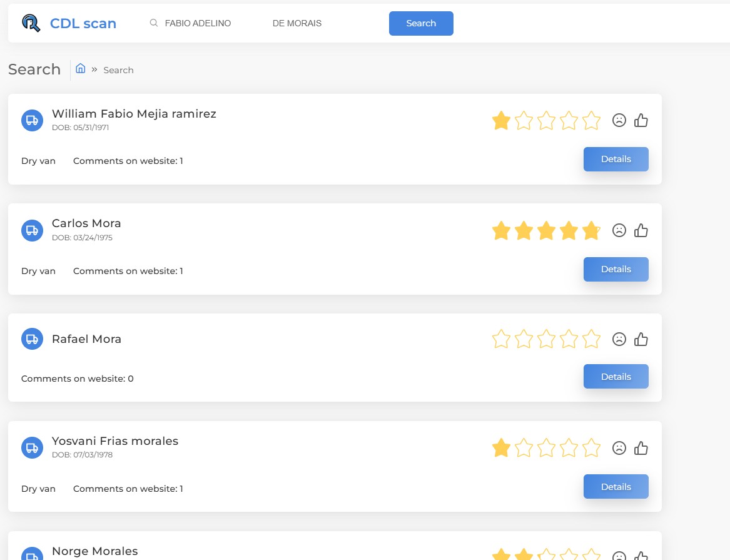Click the CDL scan logo icon
Viewport: 730px width, 560px height.
coord(31,23)
